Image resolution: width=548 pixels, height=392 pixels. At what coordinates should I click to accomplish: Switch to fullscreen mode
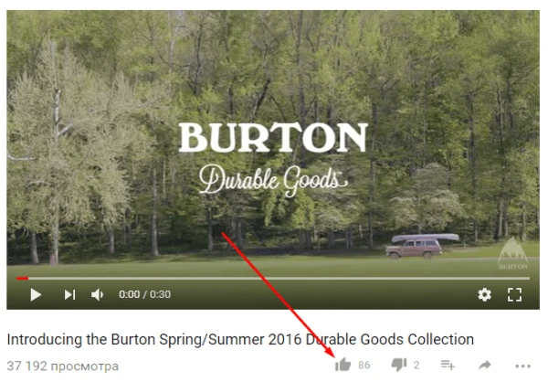click(514, 295)
